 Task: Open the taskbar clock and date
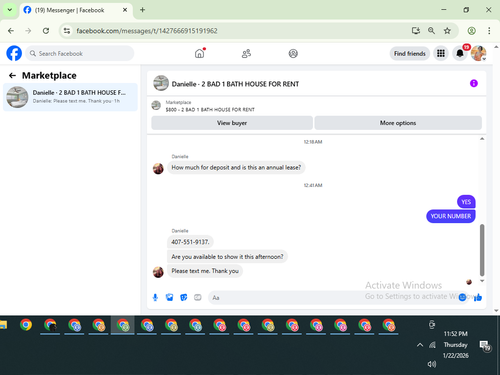coord(456,345)
